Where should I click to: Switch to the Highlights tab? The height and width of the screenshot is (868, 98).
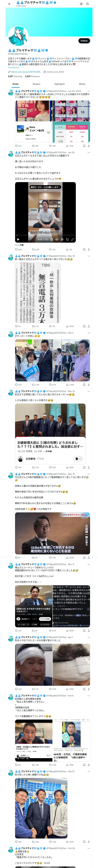coord(60,84)
